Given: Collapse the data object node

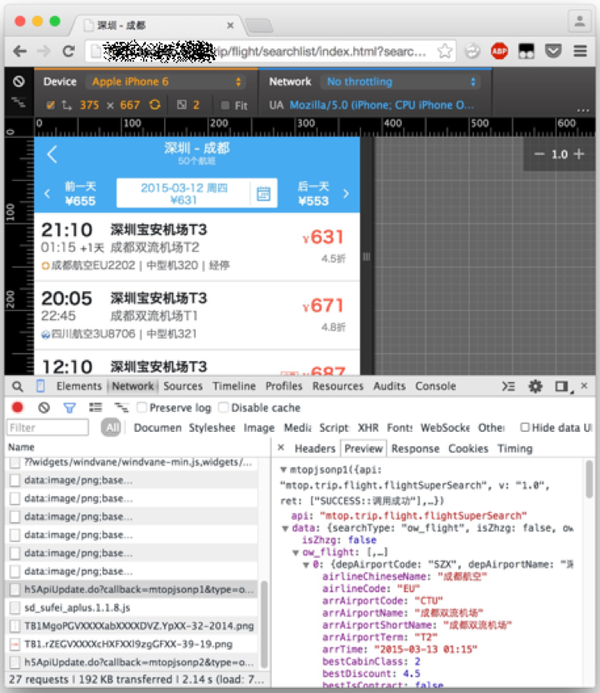Looking at the screenshot, I should (285, 528).
